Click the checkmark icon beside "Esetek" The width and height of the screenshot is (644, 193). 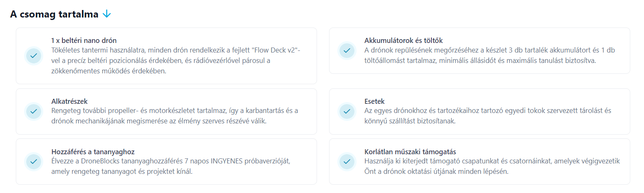(x=347, y=111)
